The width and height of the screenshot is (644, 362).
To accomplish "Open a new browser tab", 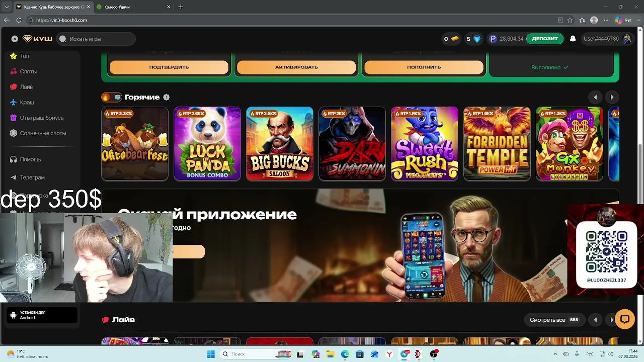I will coord(181,7).
